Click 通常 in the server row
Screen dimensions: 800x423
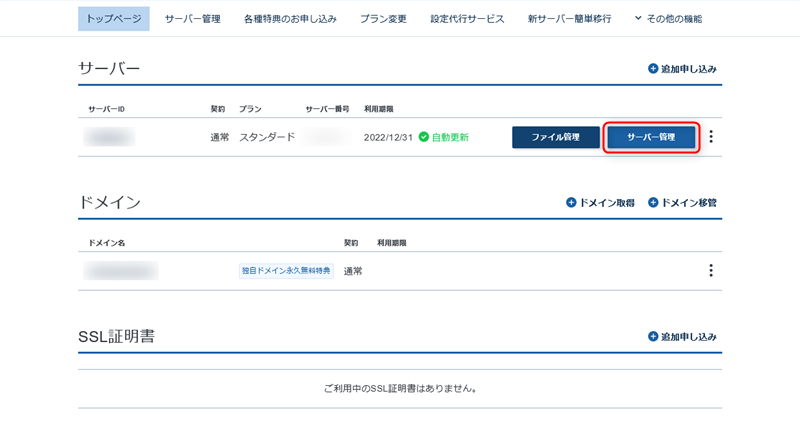(220, 137)
